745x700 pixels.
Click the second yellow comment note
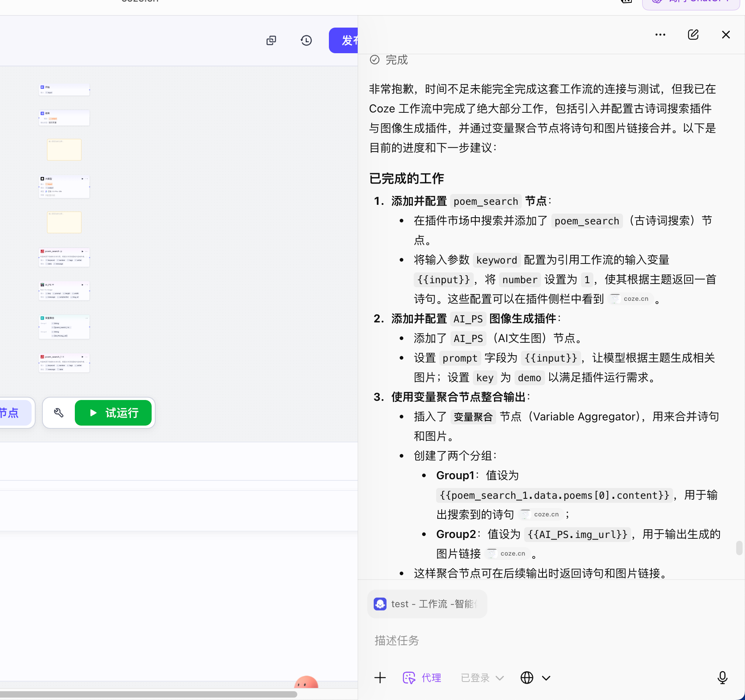[x=64, y=222]
